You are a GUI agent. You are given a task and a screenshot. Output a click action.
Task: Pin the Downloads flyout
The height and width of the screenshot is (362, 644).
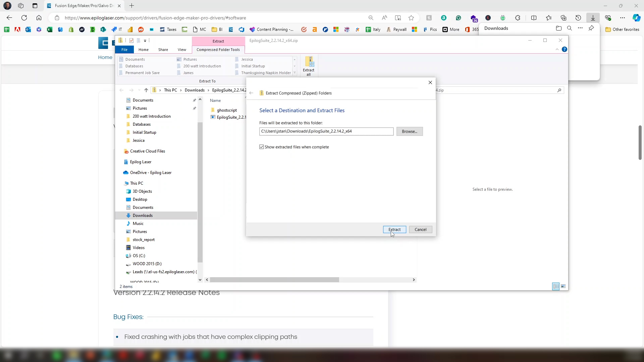pyautogui.click(x=591, y=28)
